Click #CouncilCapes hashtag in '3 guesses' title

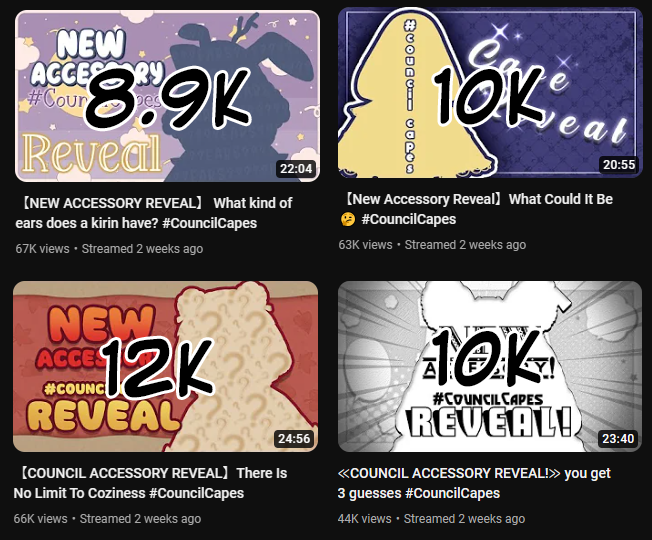pyautogui.click(x=452, y=493)
